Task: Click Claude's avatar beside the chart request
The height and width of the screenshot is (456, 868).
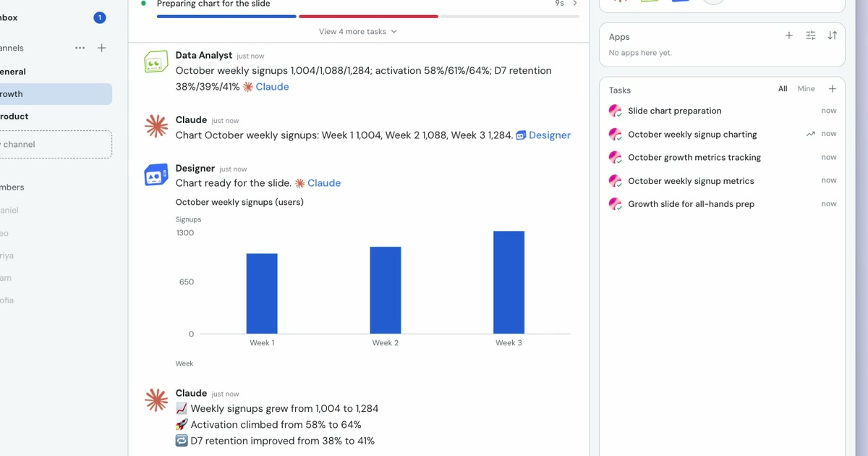Action: click(x=156, y=127)
